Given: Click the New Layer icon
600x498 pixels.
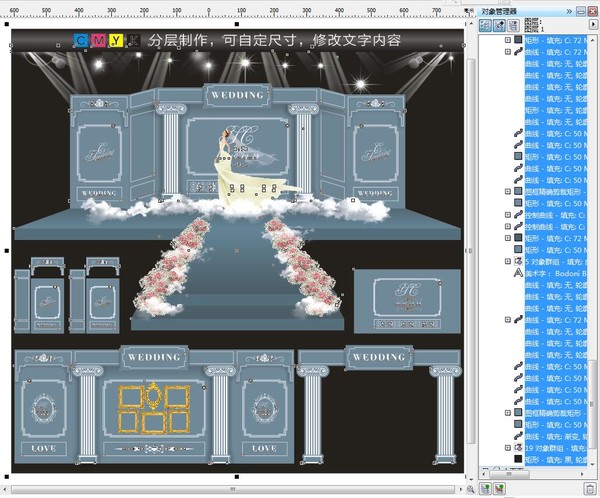Looking at the screenshot, I should click(485, 488).
